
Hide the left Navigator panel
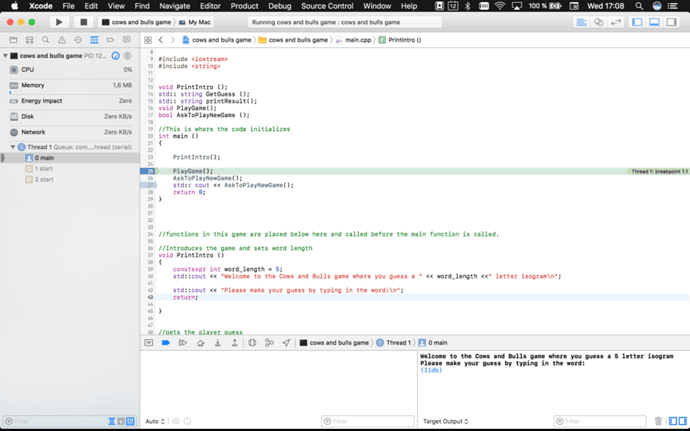coord(637,21)
